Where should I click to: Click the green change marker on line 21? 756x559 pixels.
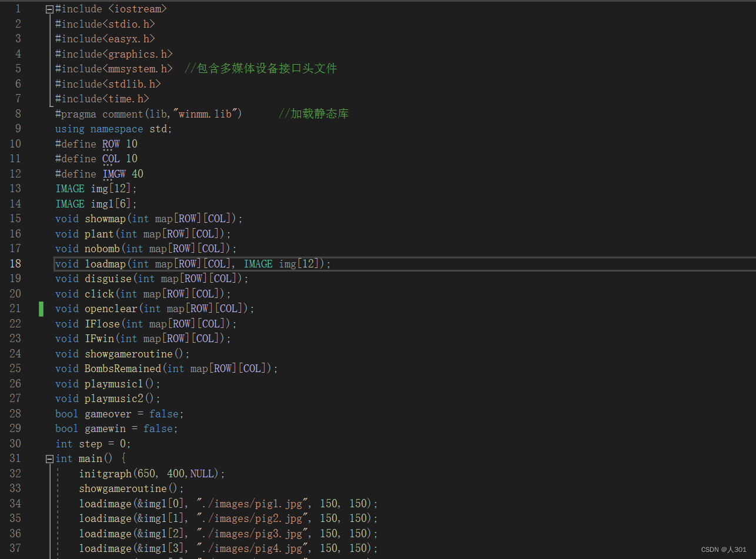41,309
